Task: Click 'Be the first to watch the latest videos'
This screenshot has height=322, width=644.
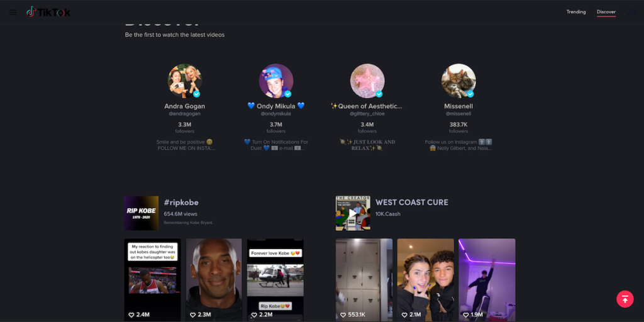Action: pyautogui.click(x=175, y=35)
